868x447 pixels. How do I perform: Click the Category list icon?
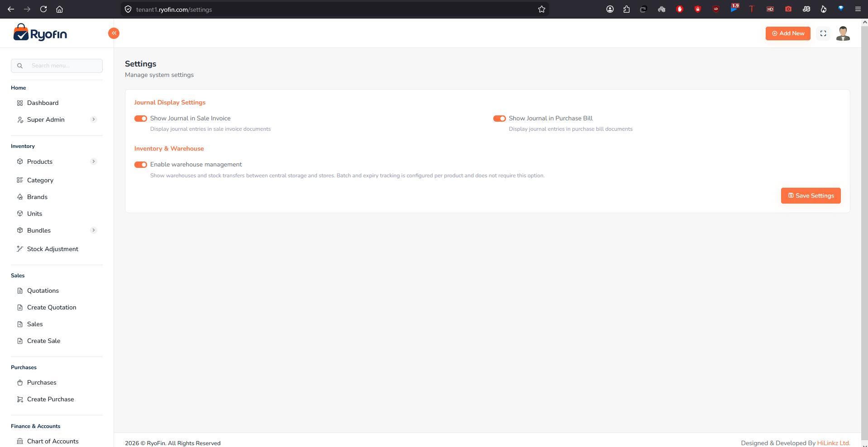pyautogui.click(x=20, y=180)
